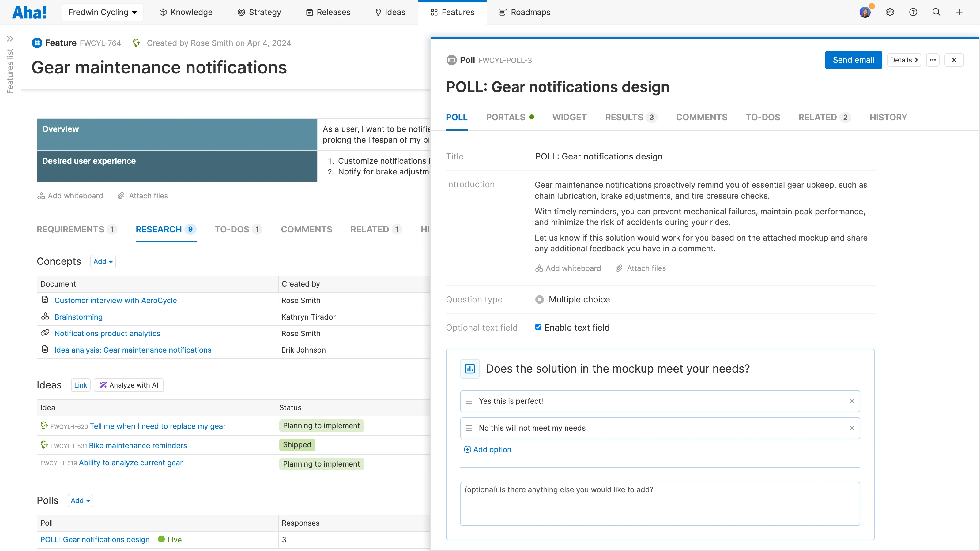Open the Concepts Add dropdown
The height and width of the screenshot is (551, 980).
tap(103, 262)
